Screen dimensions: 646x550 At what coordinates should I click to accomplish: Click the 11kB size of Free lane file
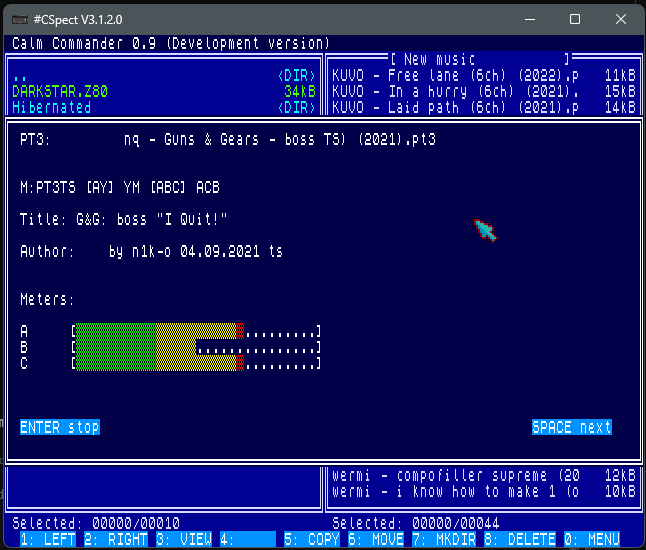(x=620, y=76)
